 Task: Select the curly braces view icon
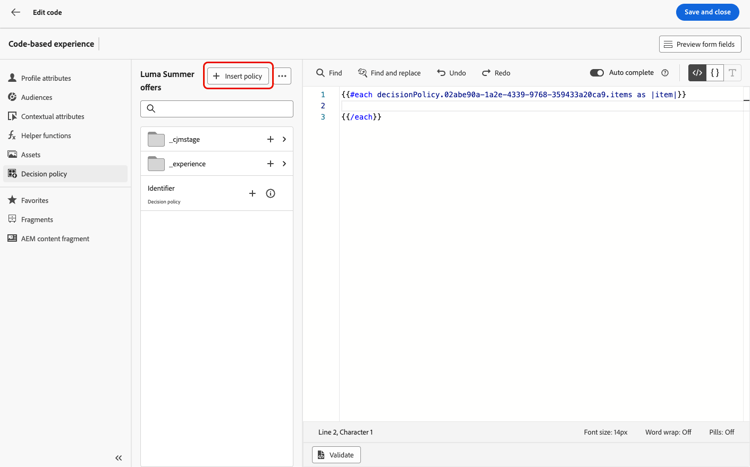pos(715,73)
